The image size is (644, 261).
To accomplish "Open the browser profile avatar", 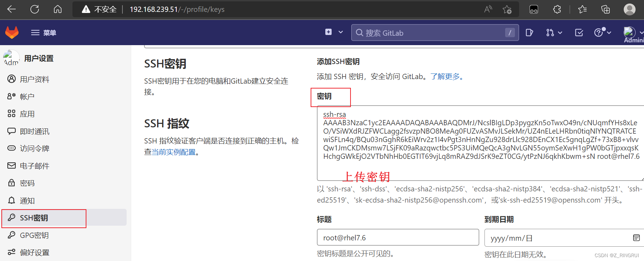I will (x=630, y=9).
